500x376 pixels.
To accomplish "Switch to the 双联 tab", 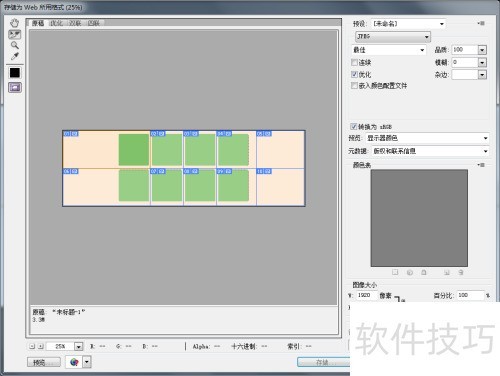I will coord(75,23).
